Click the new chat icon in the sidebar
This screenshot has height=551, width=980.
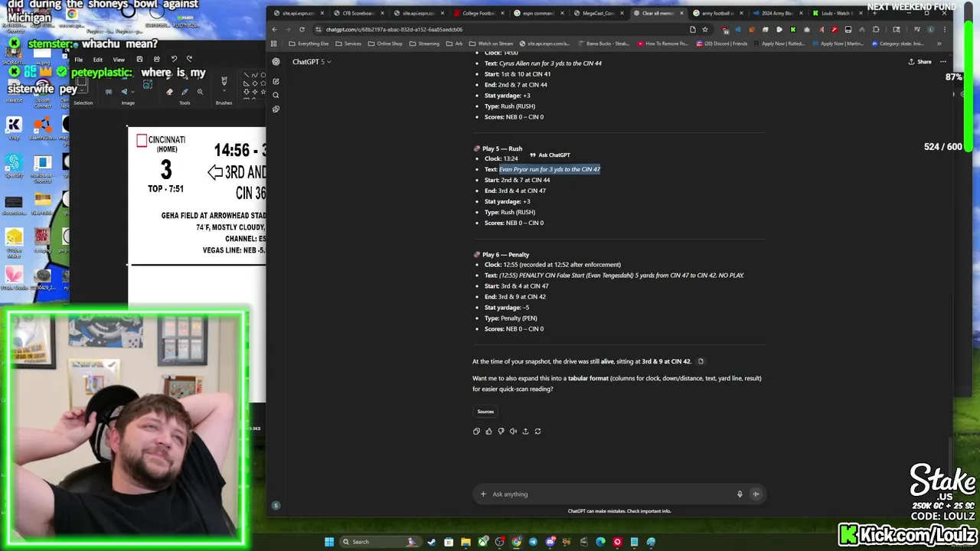[x=276, y=81]
